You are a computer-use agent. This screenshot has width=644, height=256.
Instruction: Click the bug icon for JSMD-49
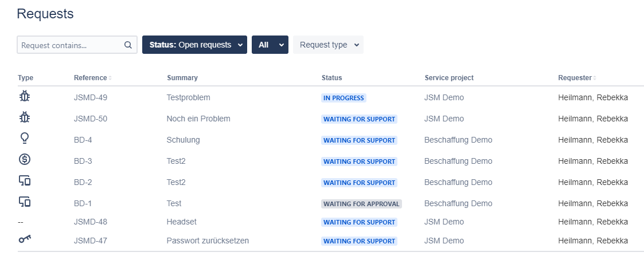pos(24,97)
